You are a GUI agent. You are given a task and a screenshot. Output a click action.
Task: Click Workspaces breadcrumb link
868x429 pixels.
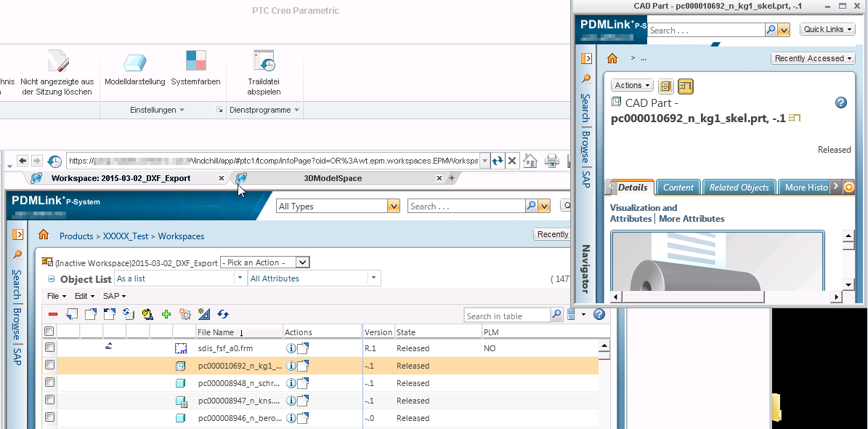click(181, 236)
